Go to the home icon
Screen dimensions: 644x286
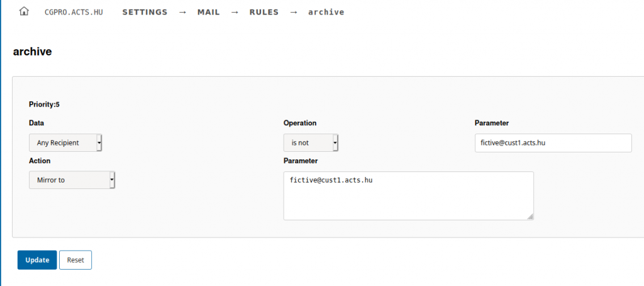click(x=25, y=11)
